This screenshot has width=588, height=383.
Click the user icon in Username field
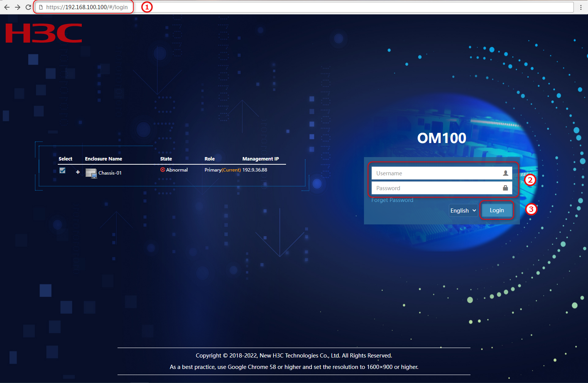click(x=505, y=173)
